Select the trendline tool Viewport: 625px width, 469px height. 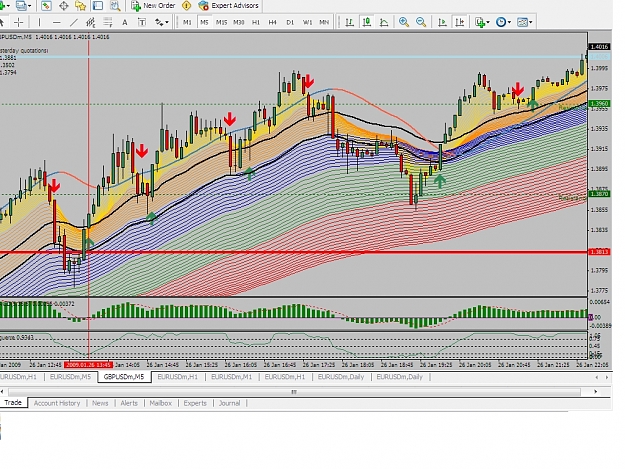click(73, 22)
